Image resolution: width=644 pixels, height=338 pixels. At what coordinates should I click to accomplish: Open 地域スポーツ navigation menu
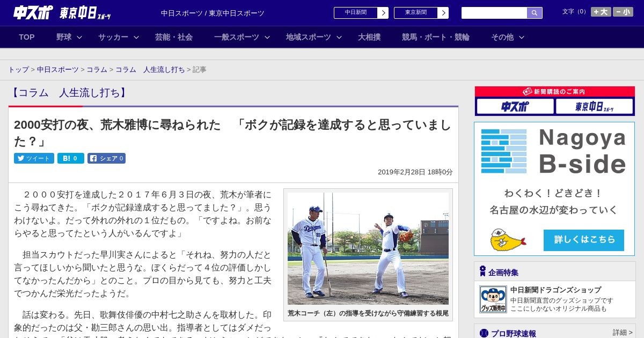pyautogui.click(x=309, y=37)
